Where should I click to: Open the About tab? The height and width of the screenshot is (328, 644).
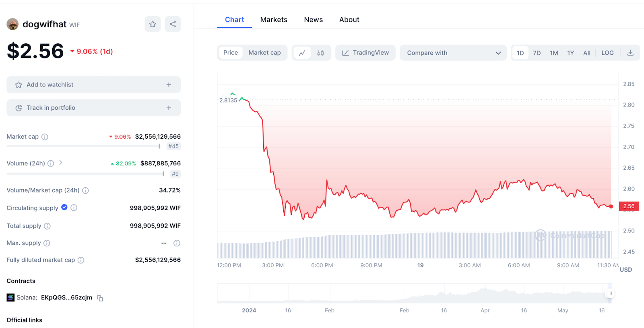click(x=349, y=20)
